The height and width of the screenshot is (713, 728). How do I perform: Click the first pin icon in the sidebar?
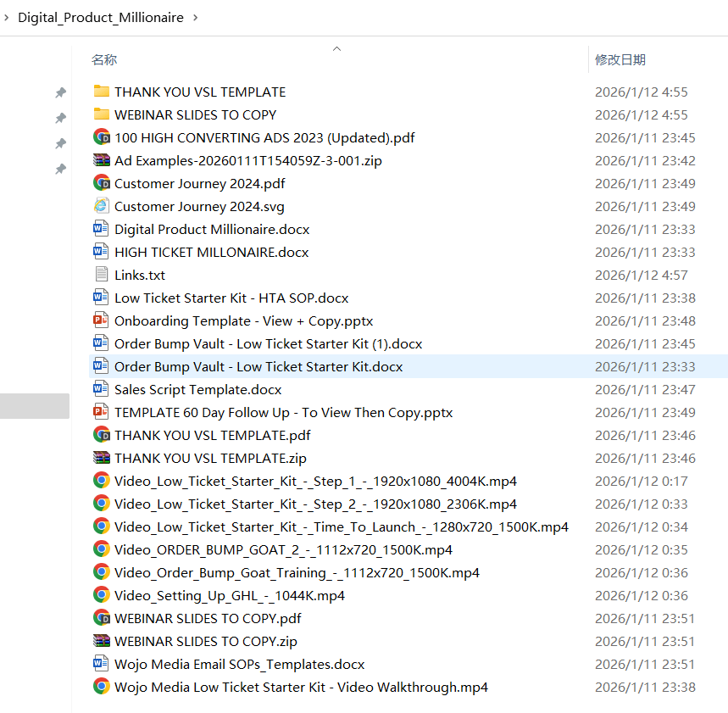[x=60, y=92]
